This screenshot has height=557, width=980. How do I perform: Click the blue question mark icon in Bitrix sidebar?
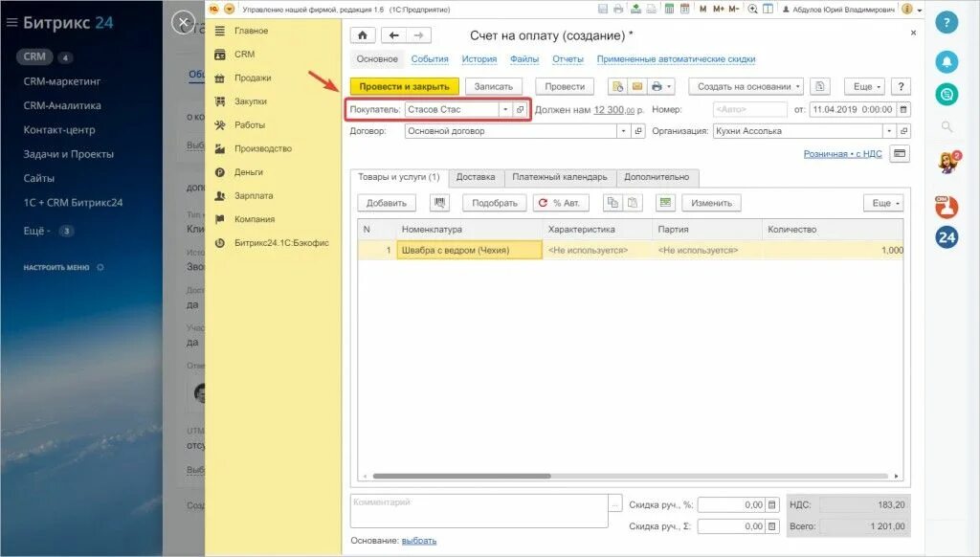[x=947, y=23]
